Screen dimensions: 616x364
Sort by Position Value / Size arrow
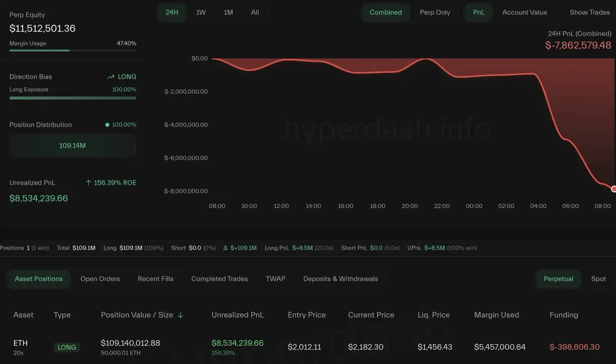(181, 315)
